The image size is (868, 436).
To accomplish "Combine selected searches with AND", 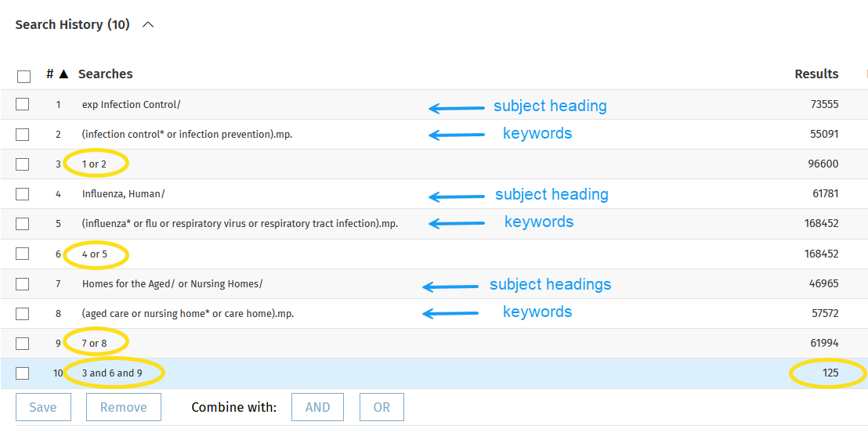I will pyautogui.click(x=317, y=407).
